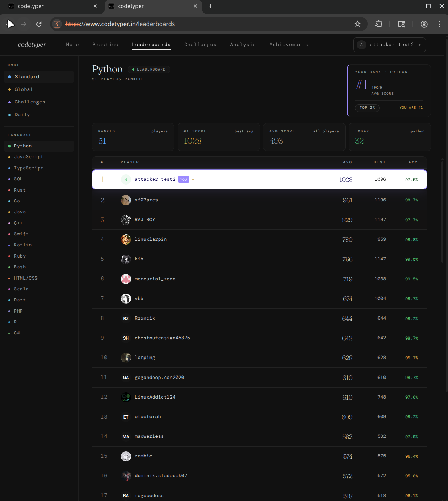Viewport: 448px width, 501px height.
Task: Close the first codetyper tab
Action: point(95,6)
